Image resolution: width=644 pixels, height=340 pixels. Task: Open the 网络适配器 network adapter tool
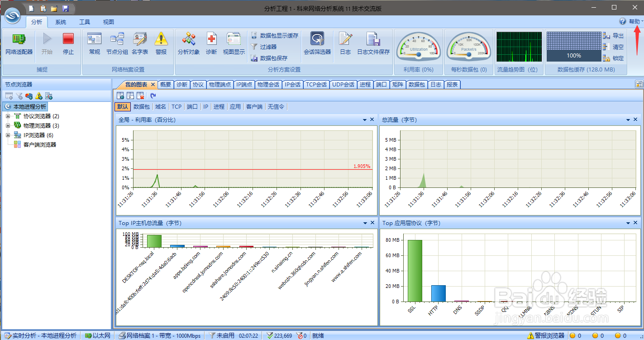19,44
